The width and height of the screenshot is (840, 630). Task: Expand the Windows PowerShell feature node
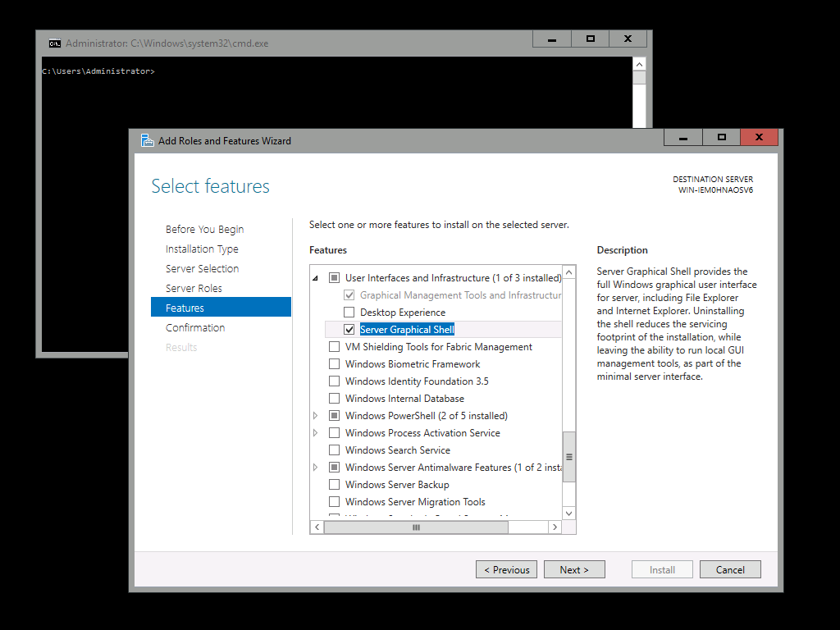coord(316,416)
